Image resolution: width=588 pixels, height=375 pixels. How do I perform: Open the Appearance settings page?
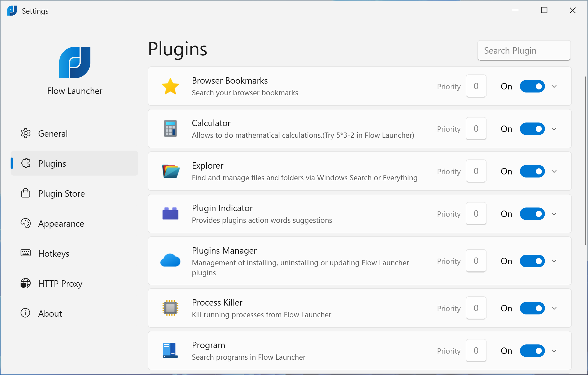coord(75,223)
